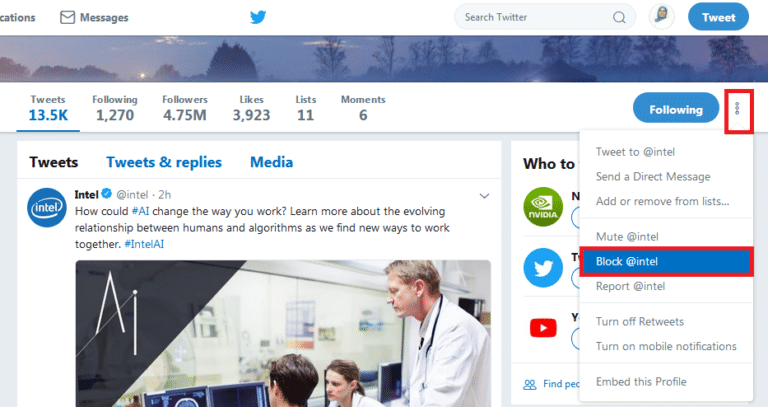Viewport: 768px width, 407px height.
Task: Select Block @intel option
Action: pyautogui.click(x=666, y=262)
